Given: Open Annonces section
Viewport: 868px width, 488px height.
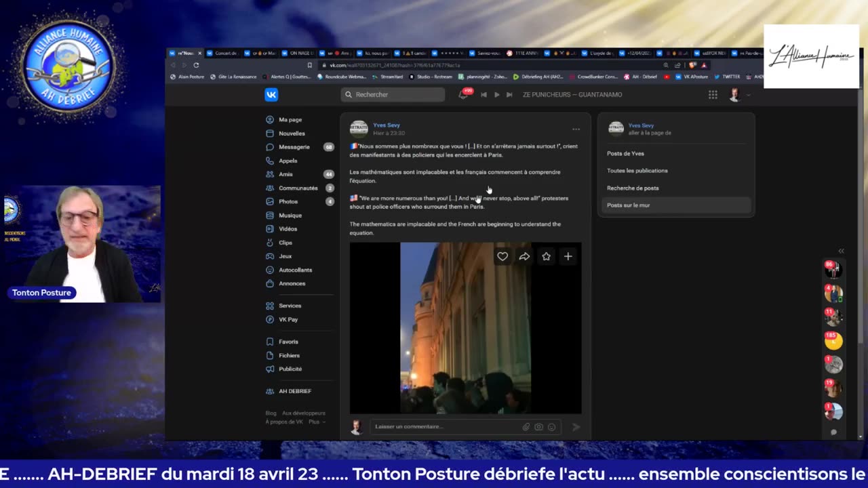Looking at the screenshot, I should tap(292, 283).
